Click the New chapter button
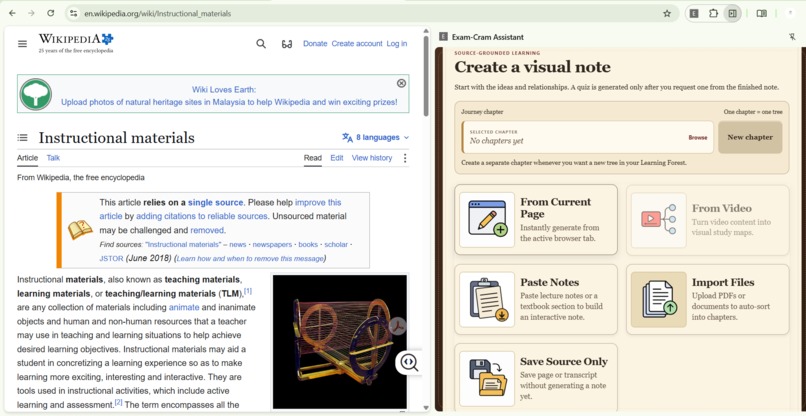 (750, 137)
